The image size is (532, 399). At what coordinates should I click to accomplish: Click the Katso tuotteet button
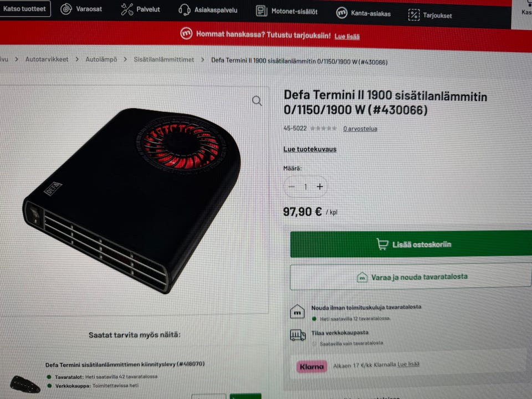point(24,8)
